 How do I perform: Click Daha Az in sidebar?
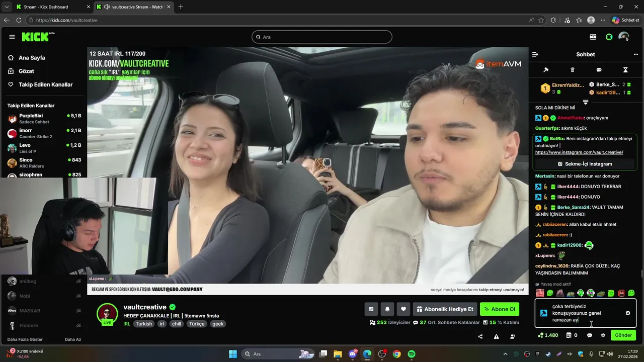coord(73,339)
